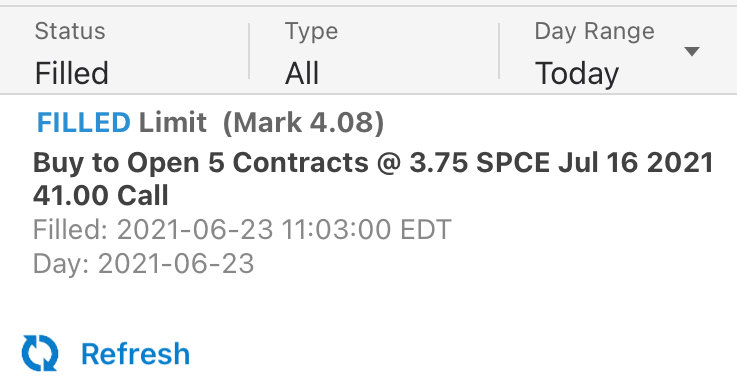737x384 pixels.
Task: Select the 41.00 Call text line
Action: coord(101,196)
